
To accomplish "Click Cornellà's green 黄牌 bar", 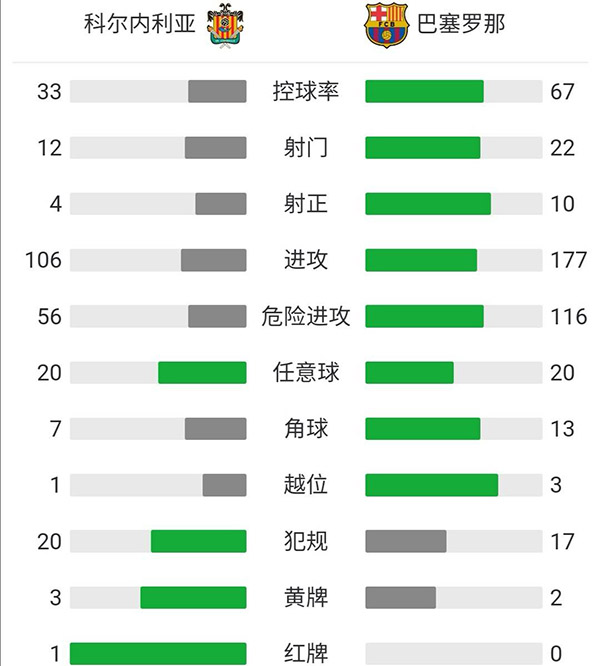I will (x=193, y=598).
